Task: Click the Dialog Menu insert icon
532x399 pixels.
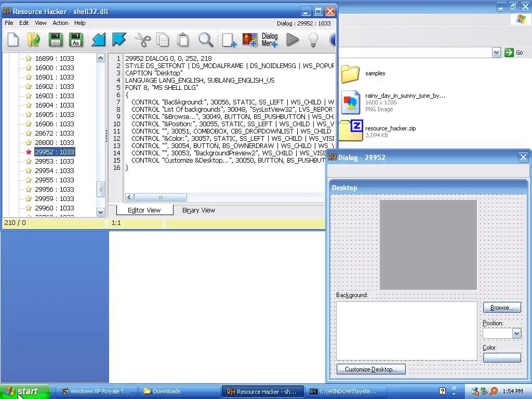Action: tap(270, 39)
